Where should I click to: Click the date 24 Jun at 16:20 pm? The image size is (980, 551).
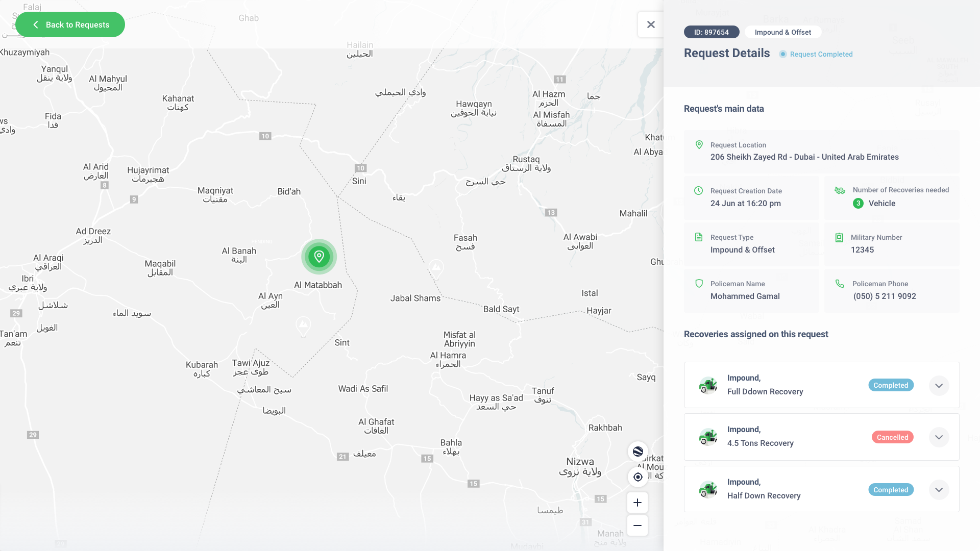click(745, 203)
